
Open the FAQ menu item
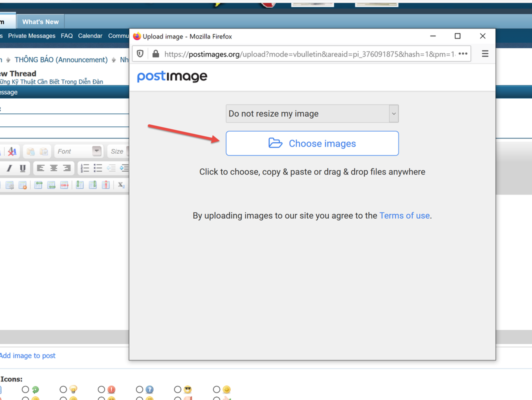click(x=67, y=35)
